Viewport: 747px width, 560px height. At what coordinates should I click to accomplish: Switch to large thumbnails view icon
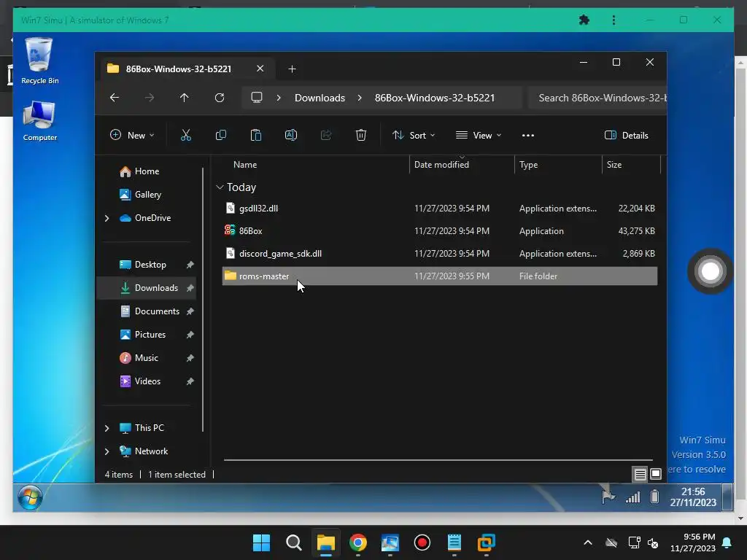pyautogui.click(x=656, y=474)
